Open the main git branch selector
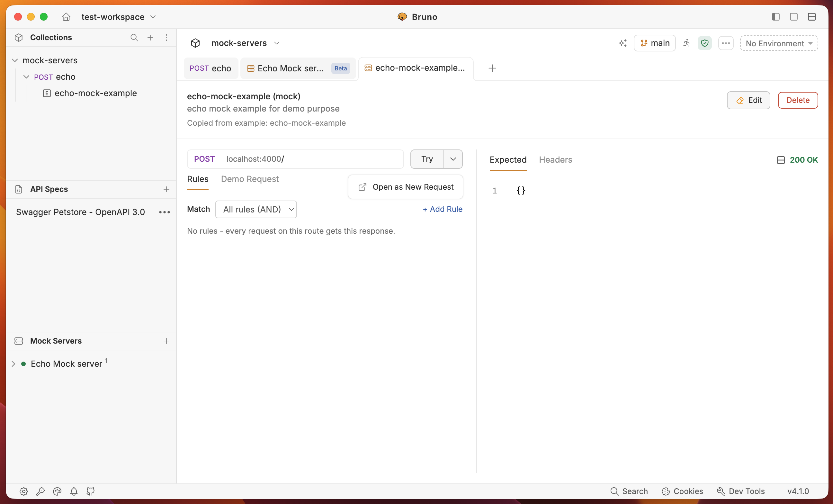The width and height of the screenshot is (833, 504). 655,43
